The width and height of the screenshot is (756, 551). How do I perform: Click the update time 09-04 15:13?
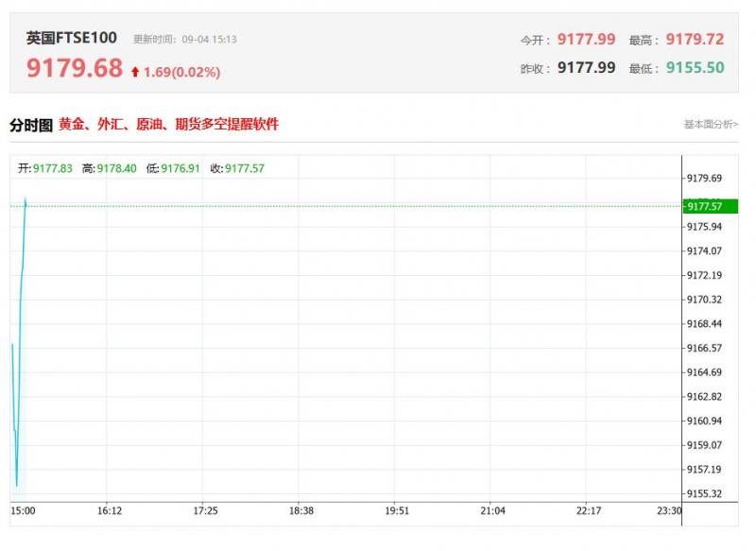tap(209, 39)
